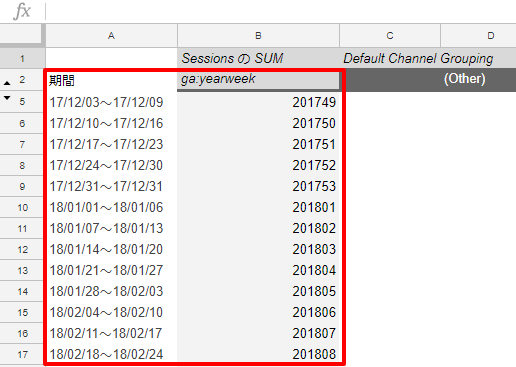Click yearweek value 201750
This screenshot has height=367, width=516.
(258, 123)
